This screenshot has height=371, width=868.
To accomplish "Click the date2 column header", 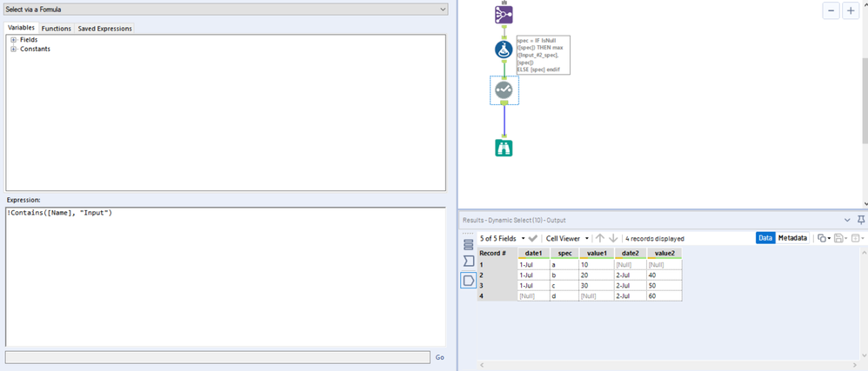I will (631, 253).
